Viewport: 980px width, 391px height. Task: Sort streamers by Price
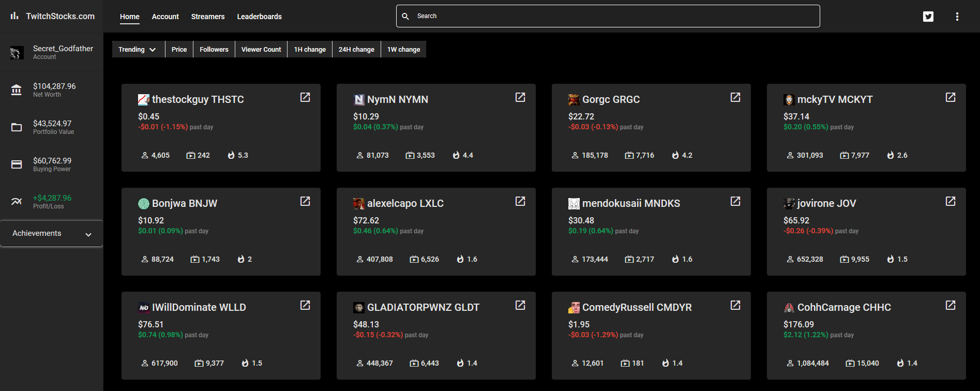click(x=179, y=49)
